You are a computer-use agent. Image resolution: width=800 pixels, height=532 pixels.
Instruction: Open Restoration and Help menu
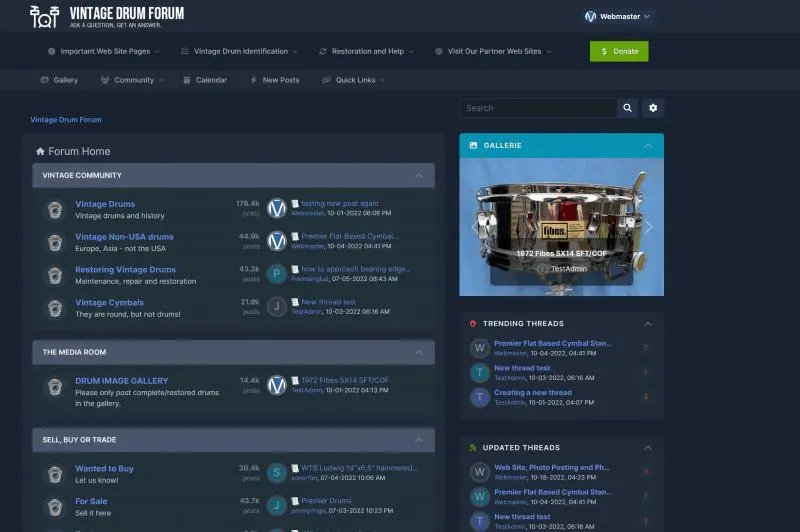[366, 52]
